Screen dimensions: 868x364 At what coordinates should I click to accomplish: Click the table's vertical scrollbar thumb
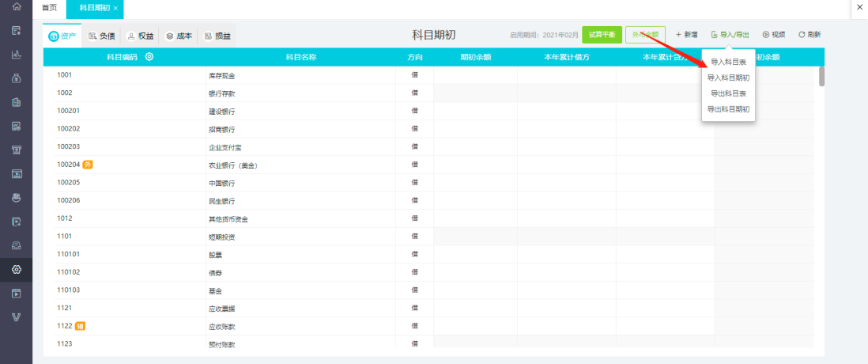coord(821,76)
